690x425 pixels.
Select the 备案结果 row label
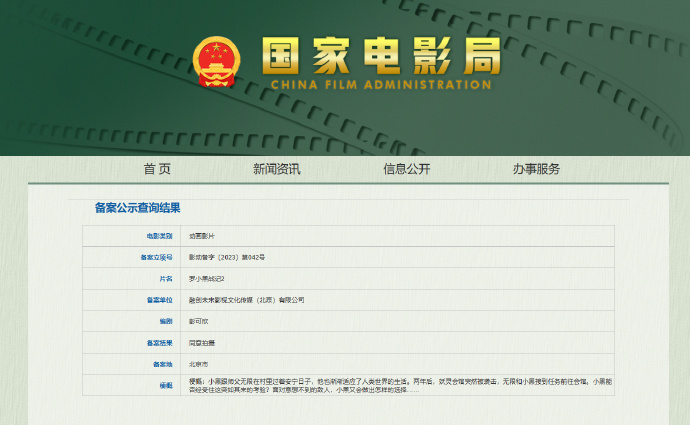click(159, 343)
